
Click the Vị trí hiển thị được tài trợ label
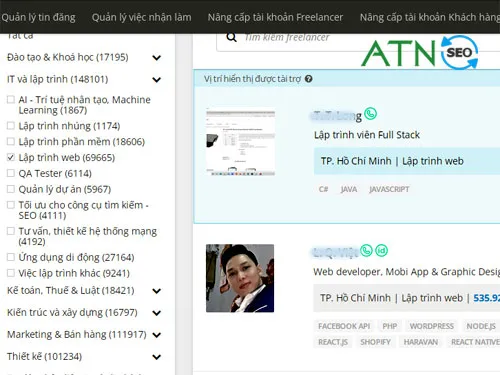click(x=252, y=79)
